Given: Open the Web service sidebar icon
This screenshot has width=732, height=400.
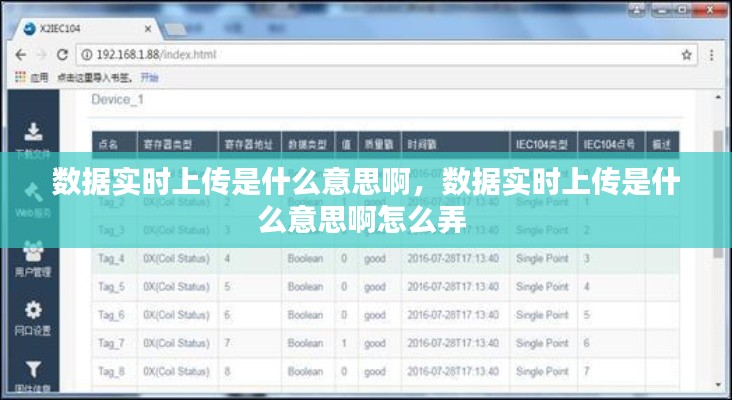Looking at the screenshot, I should click(x=33, y=198).
